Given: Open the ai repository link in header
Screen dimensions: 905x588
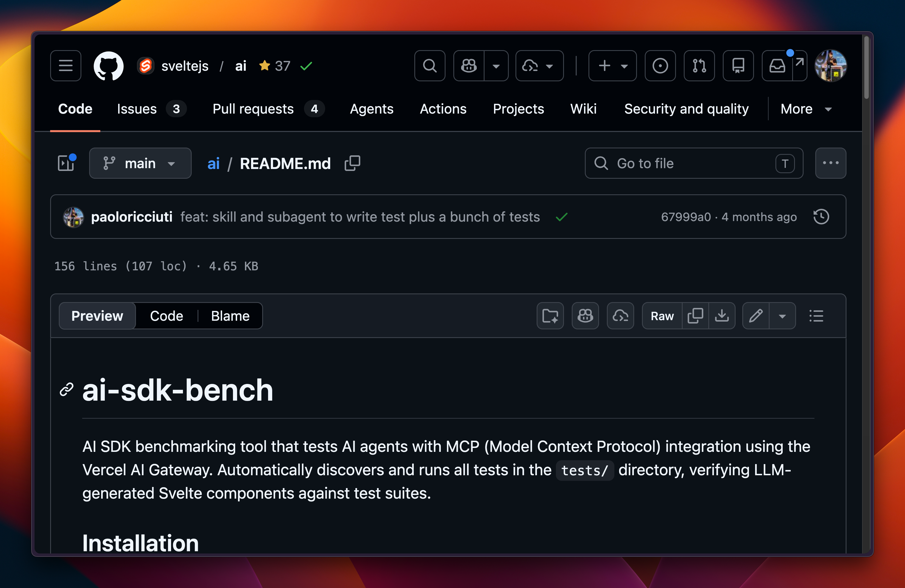Looking at the screenshot, I should pos(241,66).
